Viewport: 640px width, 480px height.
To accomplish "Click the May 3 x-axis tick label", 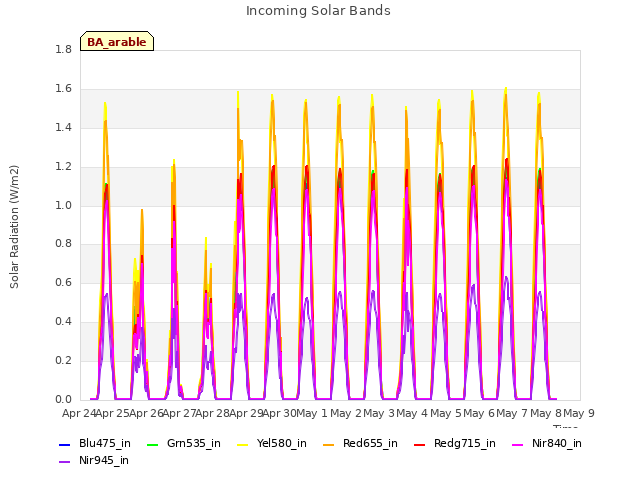I will tap(379, 413).
